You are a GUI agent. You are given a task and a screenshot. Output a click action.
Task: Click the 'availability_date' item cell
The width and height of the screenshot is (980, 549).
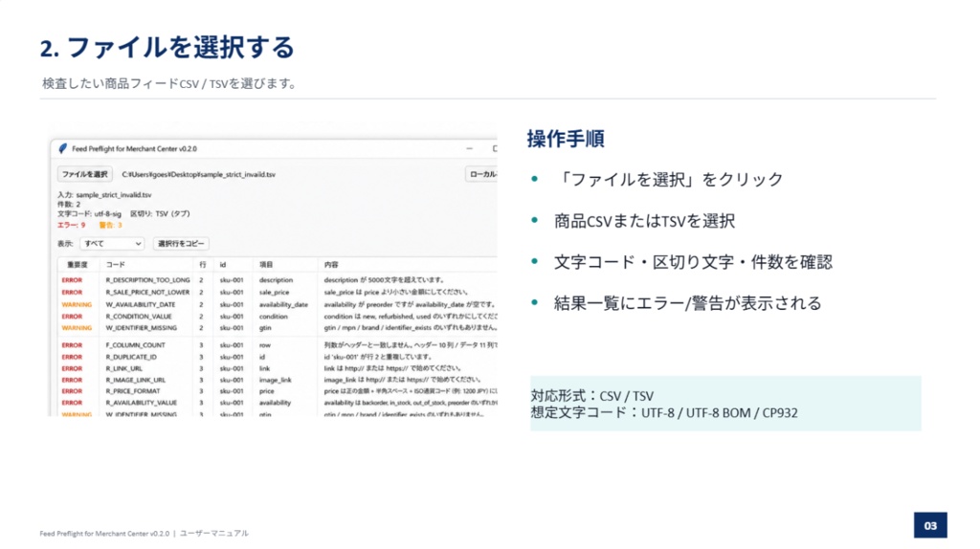coord(283,305)
